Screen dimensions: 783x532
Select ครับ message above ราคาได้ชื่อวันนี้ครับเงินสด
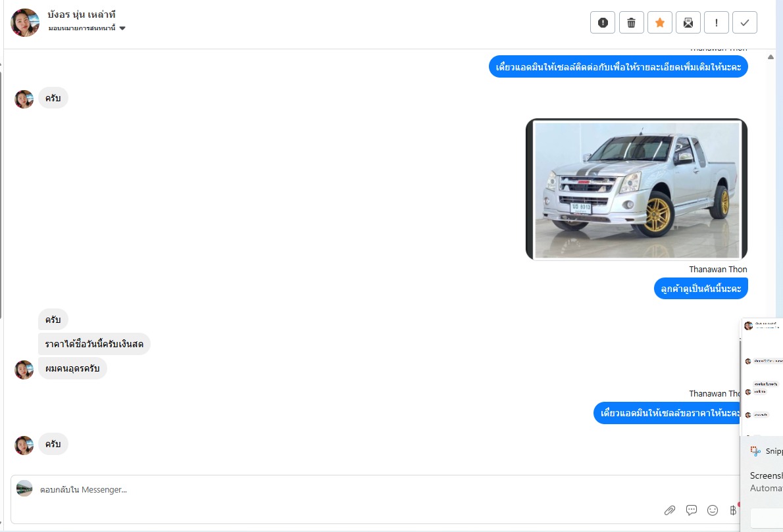point(53,320)
